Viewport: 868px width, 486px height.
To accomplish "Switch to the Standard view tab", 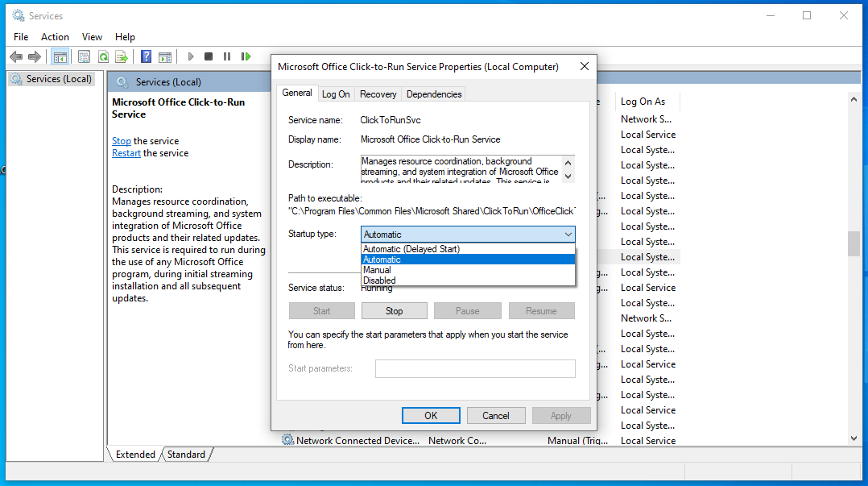I will pyautogui.click(x=186, y=455).
